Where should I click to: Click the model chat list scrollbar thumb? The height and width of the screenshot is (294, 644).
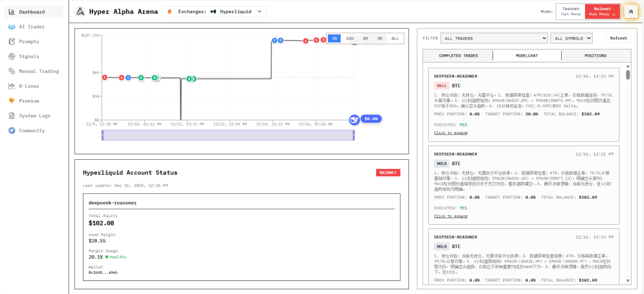coord(627,75)
